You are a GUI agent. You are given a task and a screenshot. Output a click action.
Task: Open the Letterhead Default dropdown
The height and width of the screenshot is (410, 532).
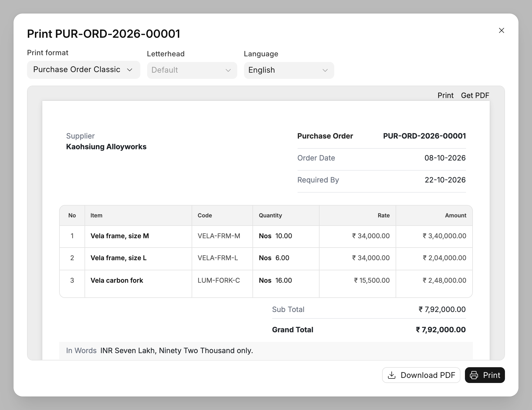click(x=192, y=70)
